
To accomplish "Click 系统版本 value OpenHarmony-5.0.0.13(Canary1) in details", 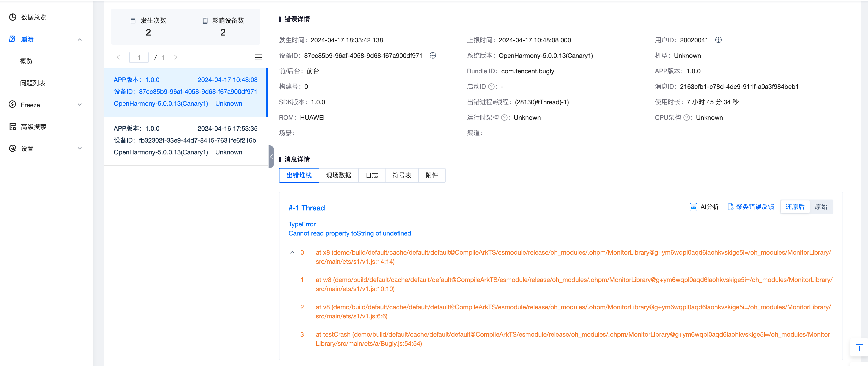I will click(546, 56).
